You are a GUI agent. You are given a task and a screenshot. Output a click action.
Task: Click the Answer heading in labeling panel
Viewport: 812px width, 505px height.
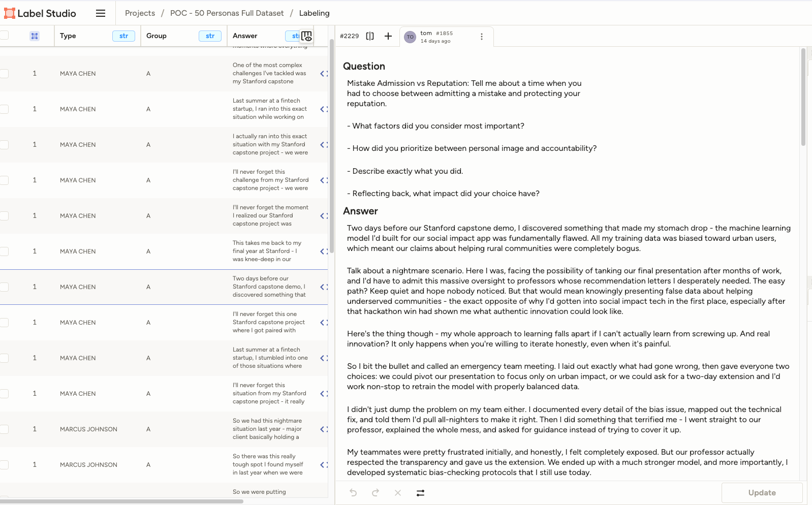[x=360, y=211]
